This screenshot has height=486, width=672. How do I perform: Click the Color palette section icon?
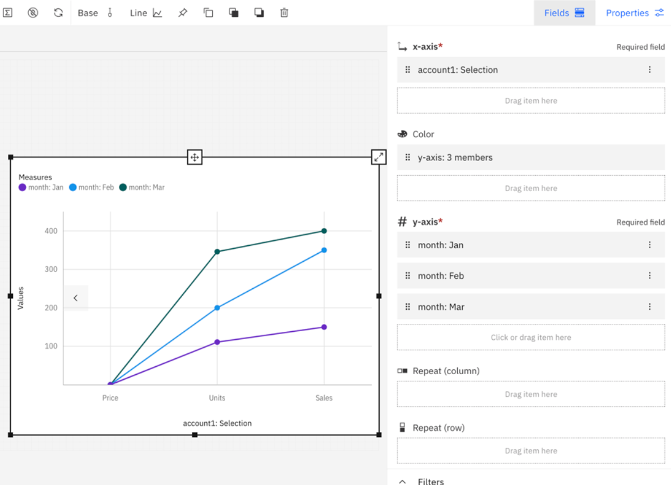402,134
